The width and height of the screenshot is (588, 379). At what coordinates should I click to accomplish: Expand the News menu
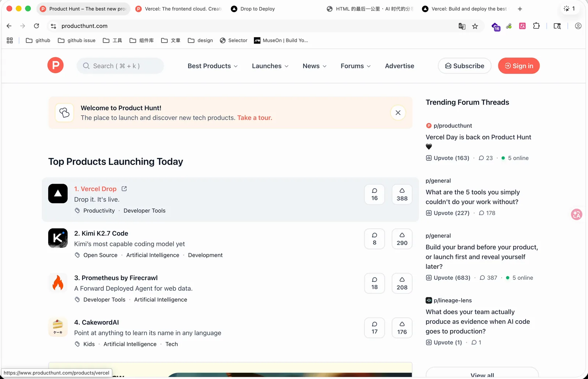pyautogui.click(x=315, y=66)
